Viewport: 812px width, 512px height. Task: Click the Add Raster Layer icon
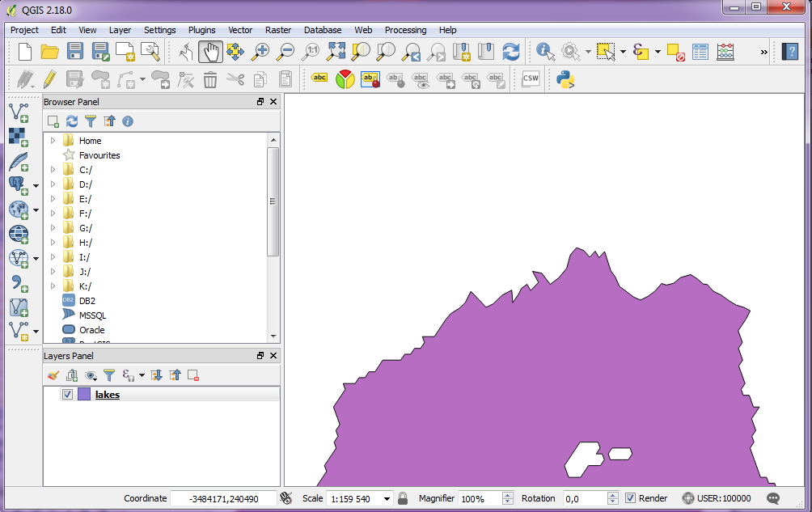19,137
